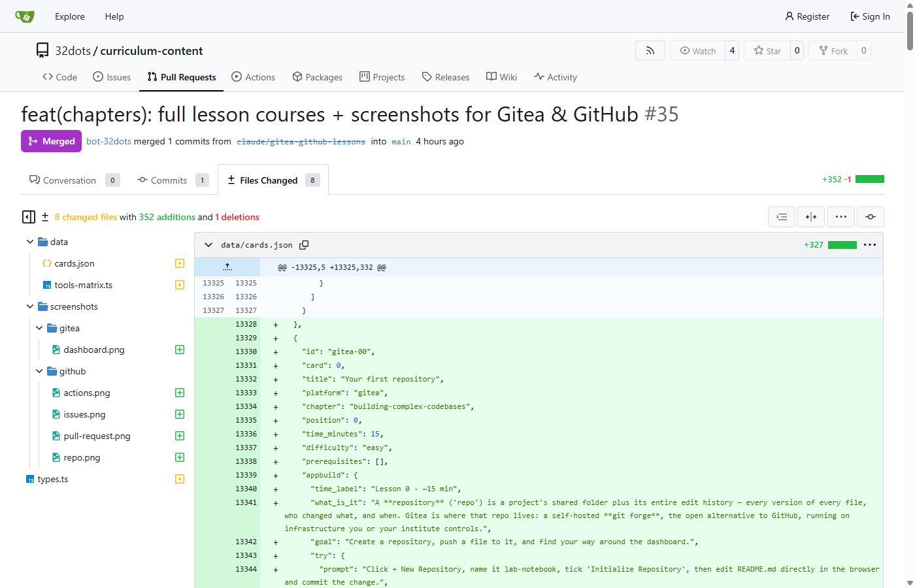Select pull-request.png in the file tree
The width and height of the screenshot is (915, 588).
(x=97, y=436)
